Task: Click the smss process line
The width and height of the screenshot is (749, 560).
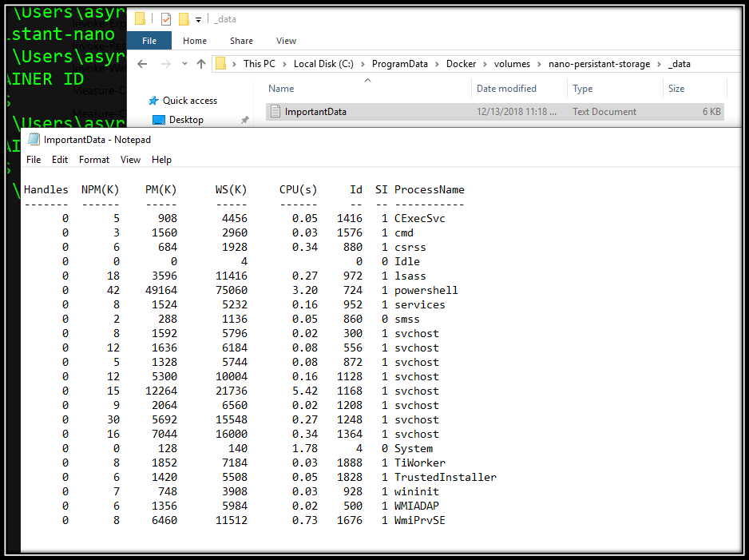Action: tap(241, 319)
